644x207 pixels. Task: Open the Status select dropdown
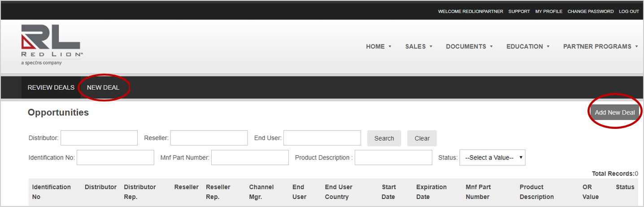pos(492,158)
